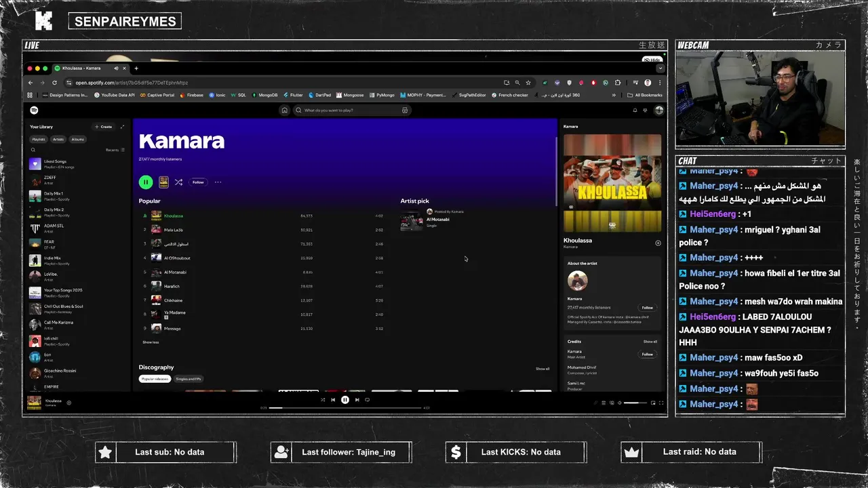The image size is (868, 488).
Task: Adjust the volume slider
Action: [x=635, y=403]
